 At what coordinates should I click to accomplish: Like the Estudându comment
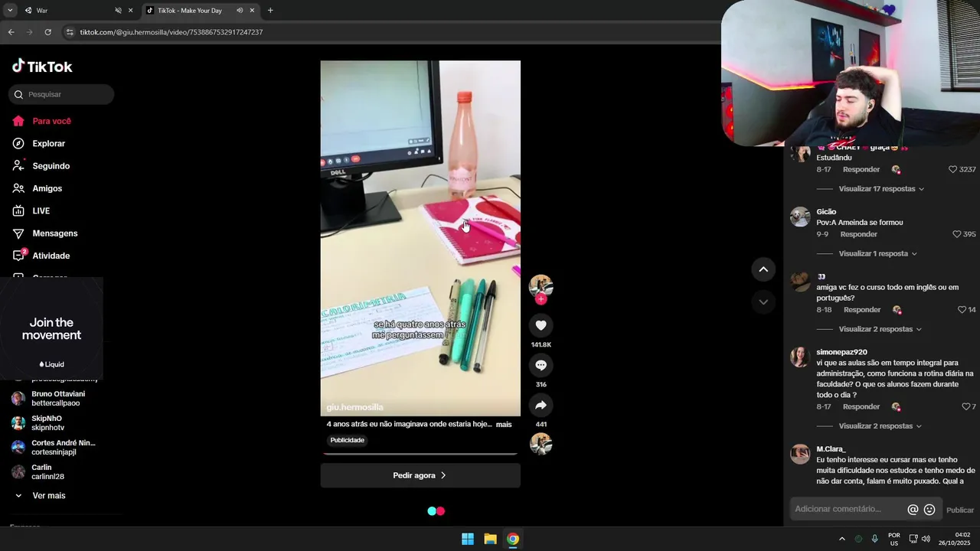953,169
